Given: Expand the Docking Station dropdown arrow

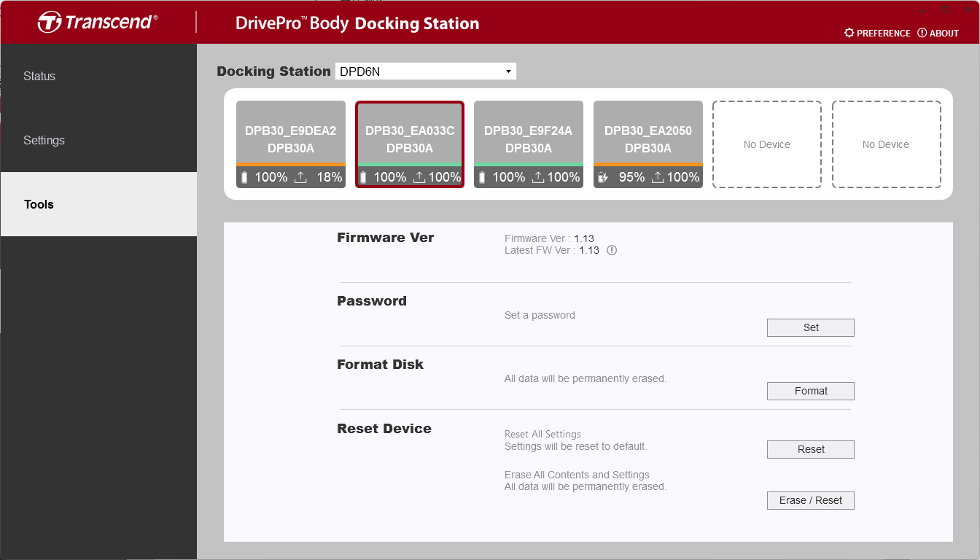Looking at the screenshot, I should point(508,71).
